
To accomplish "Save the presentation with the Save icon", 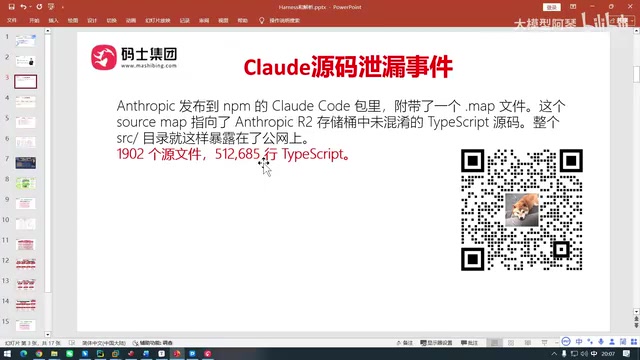I will coord(11,7).
